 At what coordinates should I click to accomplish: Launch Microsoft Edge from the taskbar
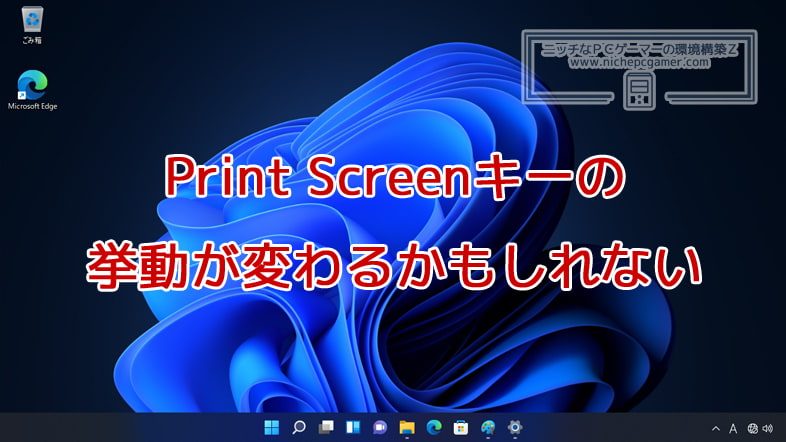(x=434, y=427)
